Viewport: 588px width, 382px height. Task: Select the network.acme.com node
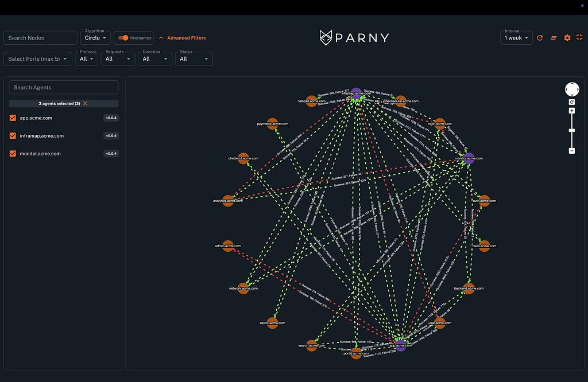(243, 289)
